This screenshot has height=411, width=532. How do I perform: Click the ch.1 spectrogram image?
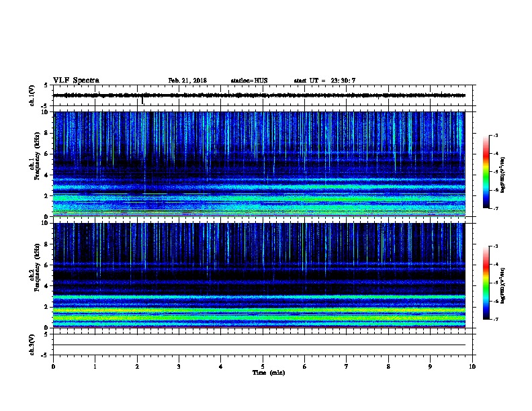(259, 164)
